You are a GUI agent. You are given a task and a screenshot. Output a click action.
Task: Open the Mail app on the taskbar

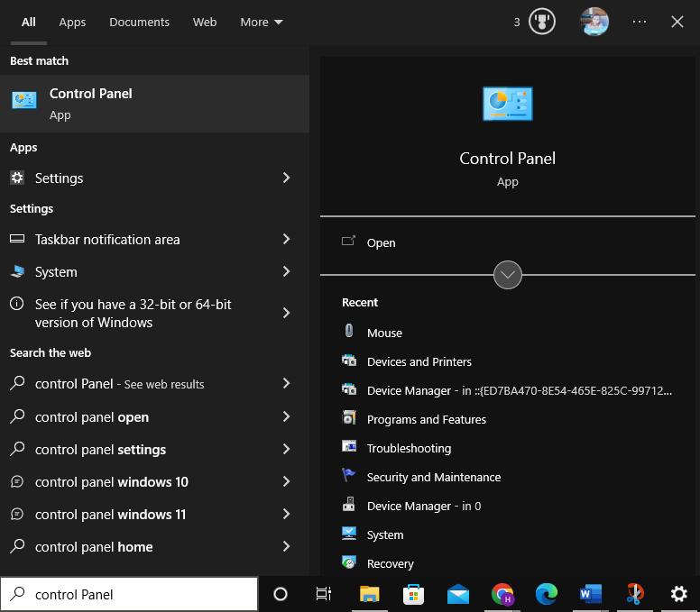tap(458, 595)
